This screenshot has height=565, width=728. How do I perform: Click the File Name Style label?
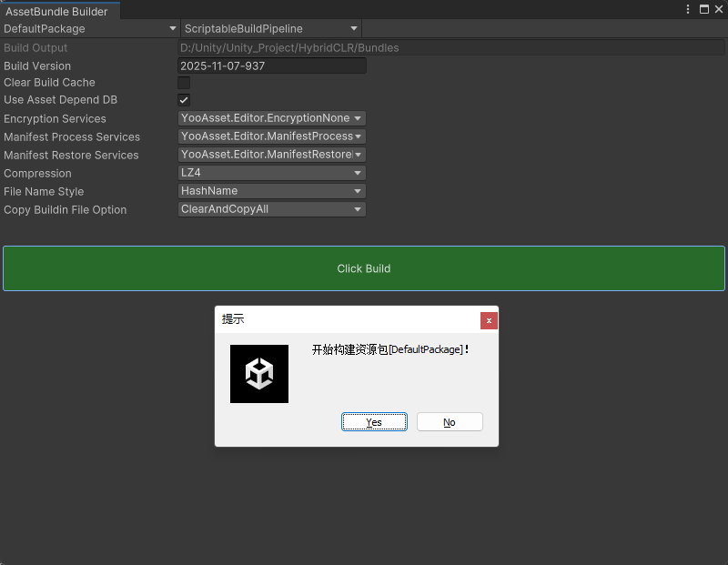point(44,191)
